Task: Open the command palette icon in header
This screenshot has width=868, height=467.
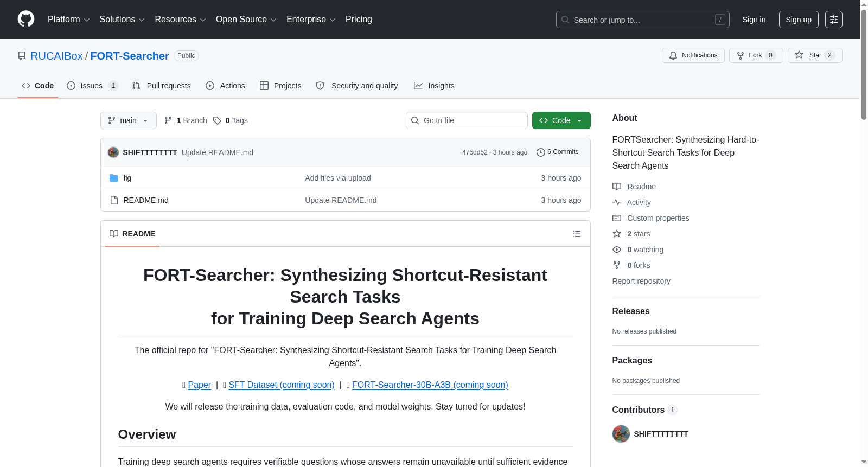Action: pyautogui.click(x=833, y=20)
